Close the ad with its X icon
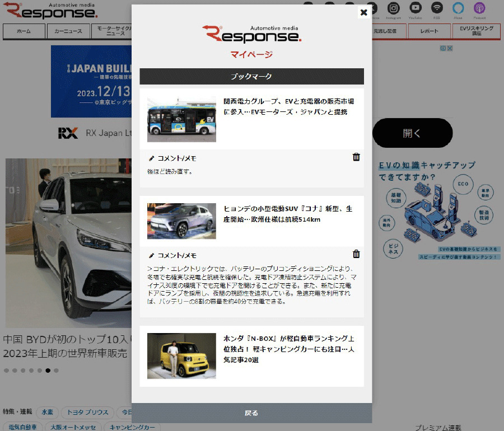 coord(450,48)
